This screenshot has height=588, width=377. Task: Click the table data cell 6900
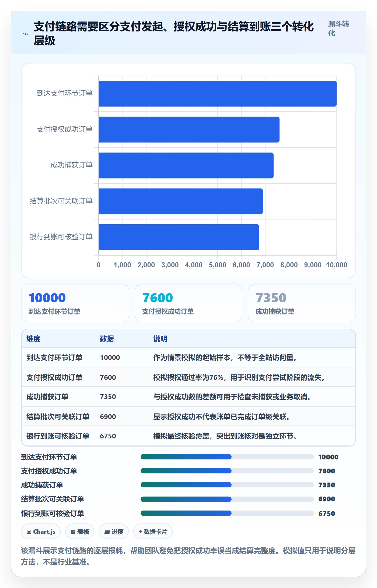108,417
